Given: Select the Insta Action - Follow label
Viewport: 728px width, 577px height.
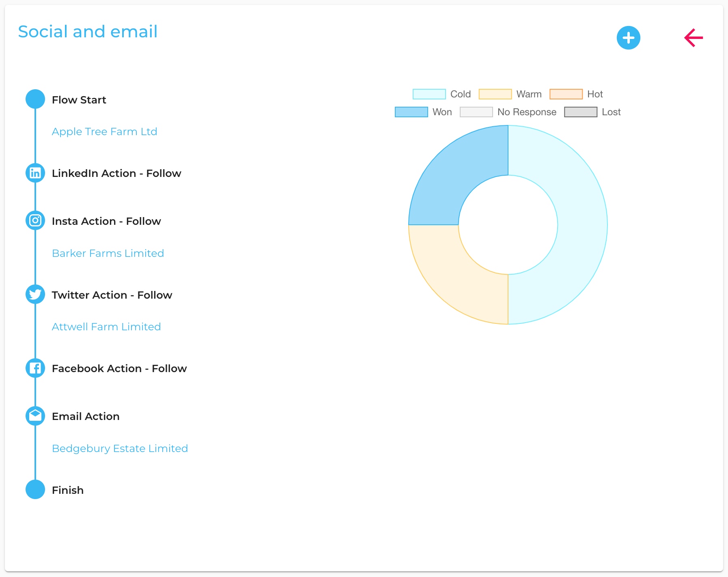Looking at the screenshot, I should (x=106, y=221).
